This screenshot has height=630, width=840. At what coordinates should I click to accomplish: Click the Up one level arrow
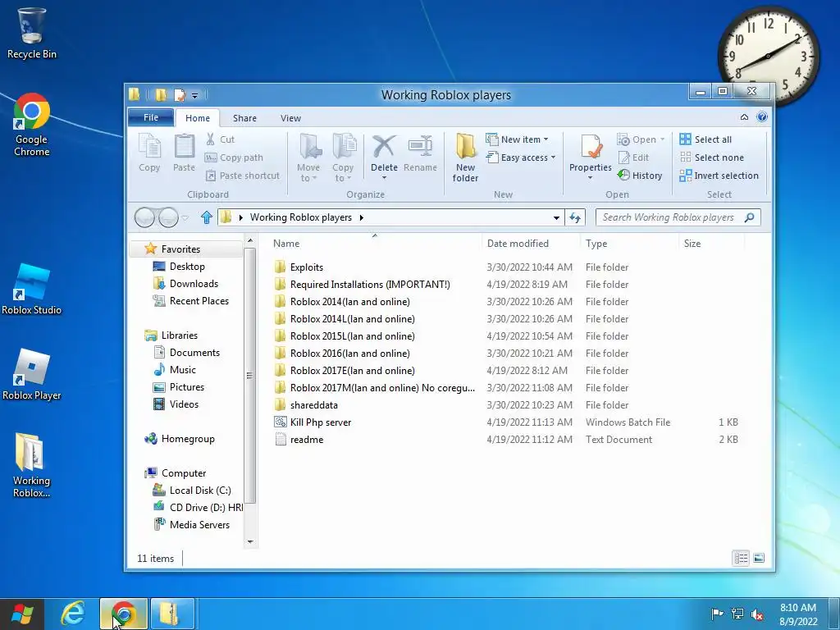(206, 217)
